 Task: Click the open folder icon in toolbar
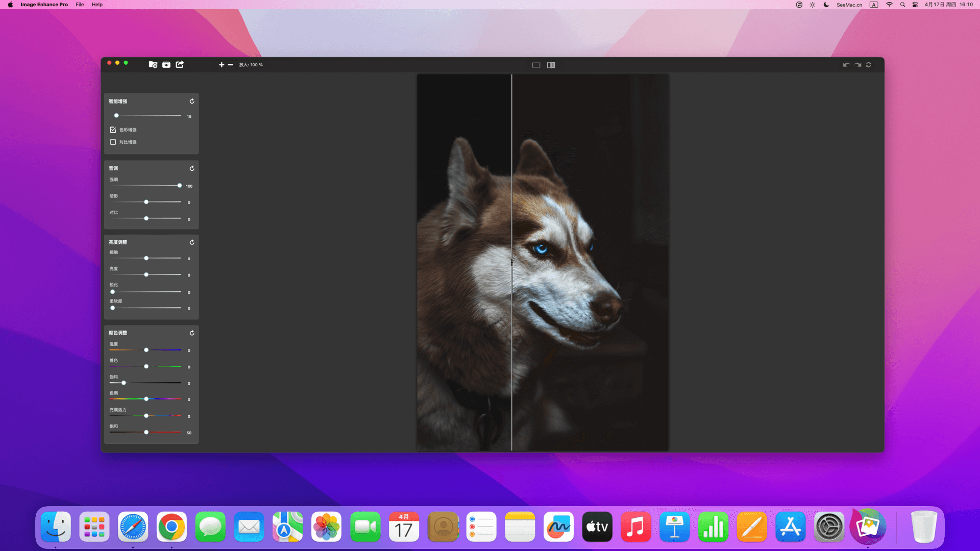click(x=153, y=65)
